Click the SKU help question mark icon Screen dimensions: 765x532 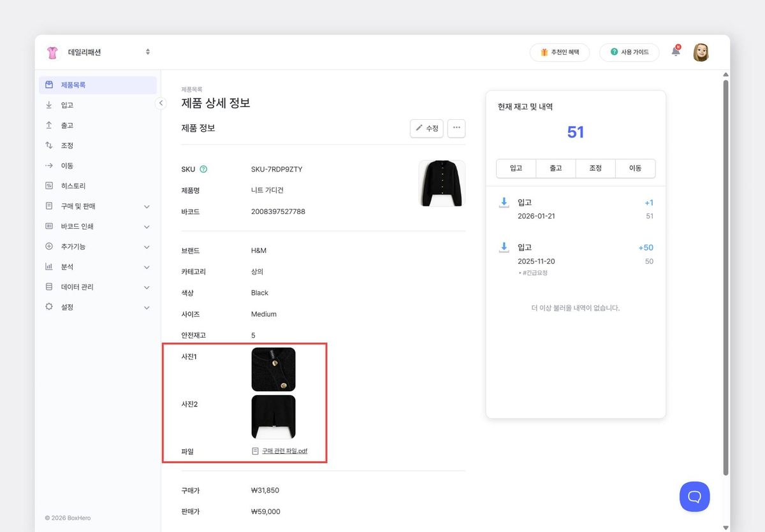tap(203, 169)
